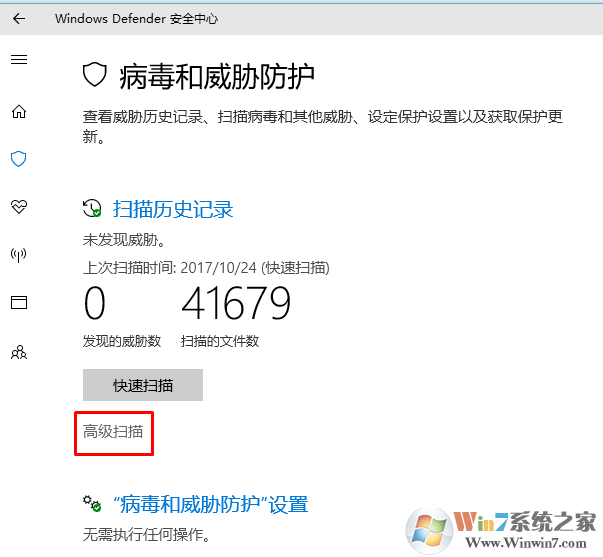Start a scan with 快速扫描 button

click(x=143, y=385)
